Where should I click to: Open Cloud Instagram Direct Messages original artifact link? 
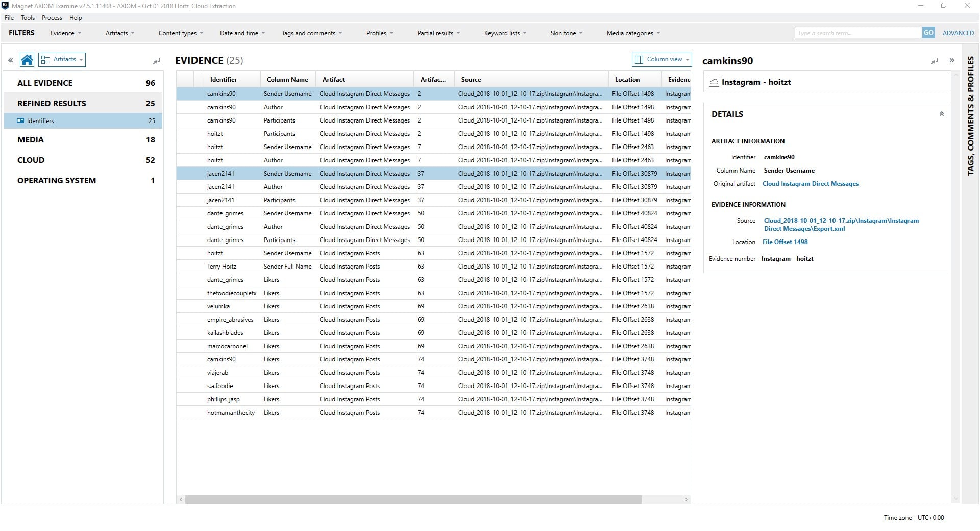[811, 184]
